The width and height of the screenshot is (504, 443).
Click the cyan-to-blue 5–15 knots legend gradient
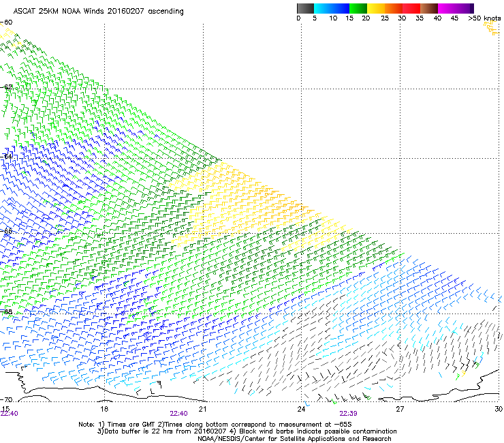[x=332, y=8]
